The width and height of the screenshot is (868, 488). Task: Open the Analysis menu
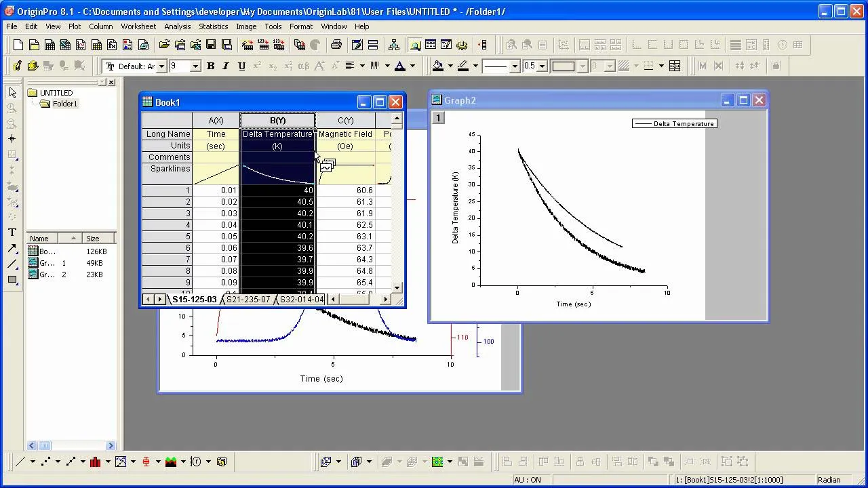tap(178, 26)
